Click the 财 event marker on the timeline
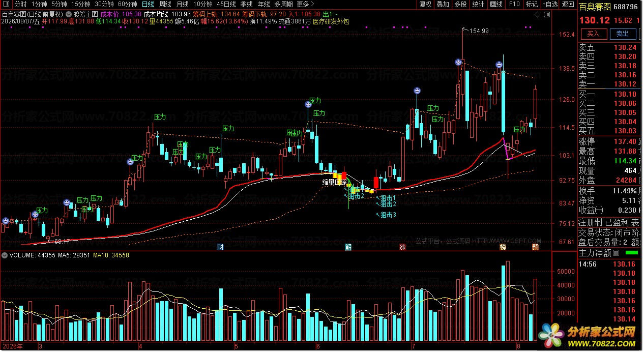Screen dimensions: 644x352 click(x=221, y=247)
